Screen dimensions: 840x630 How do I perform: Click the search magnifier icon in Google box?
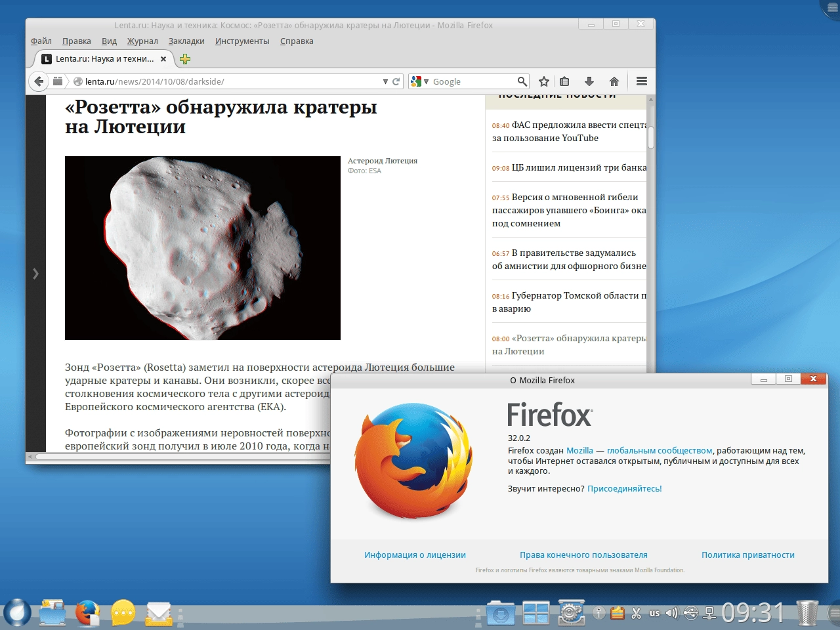(x=522, y=81)
